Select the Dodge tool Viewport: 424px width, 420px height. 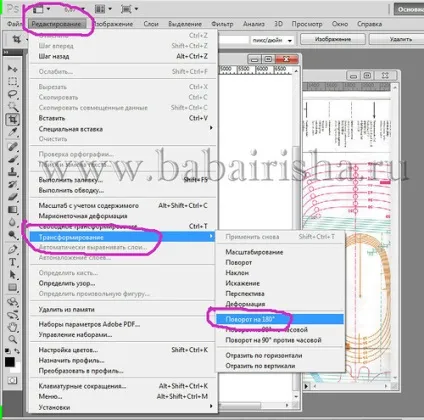click(13, 235)
